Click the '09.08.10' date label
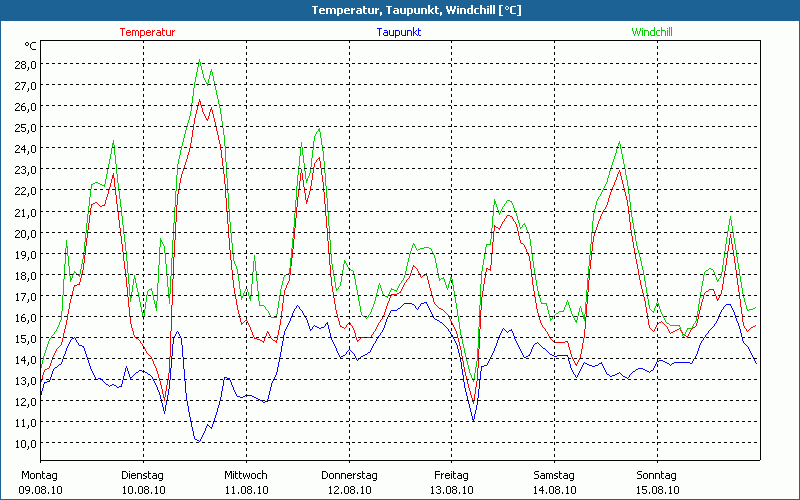 tap(40, 490)
